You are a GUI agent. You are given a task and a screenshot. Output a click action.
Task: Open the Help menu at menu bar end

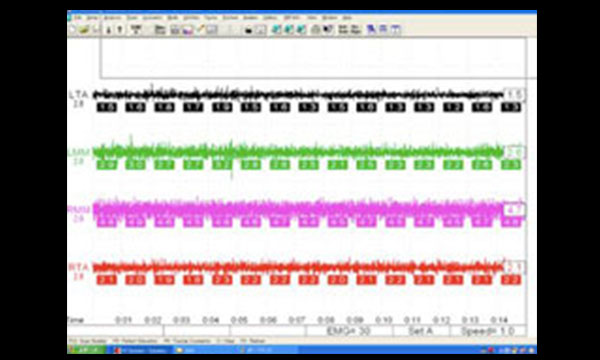347,18
